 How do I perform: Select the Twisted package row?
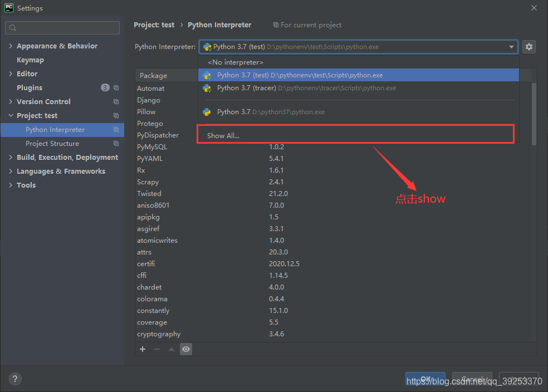[334, 194]
